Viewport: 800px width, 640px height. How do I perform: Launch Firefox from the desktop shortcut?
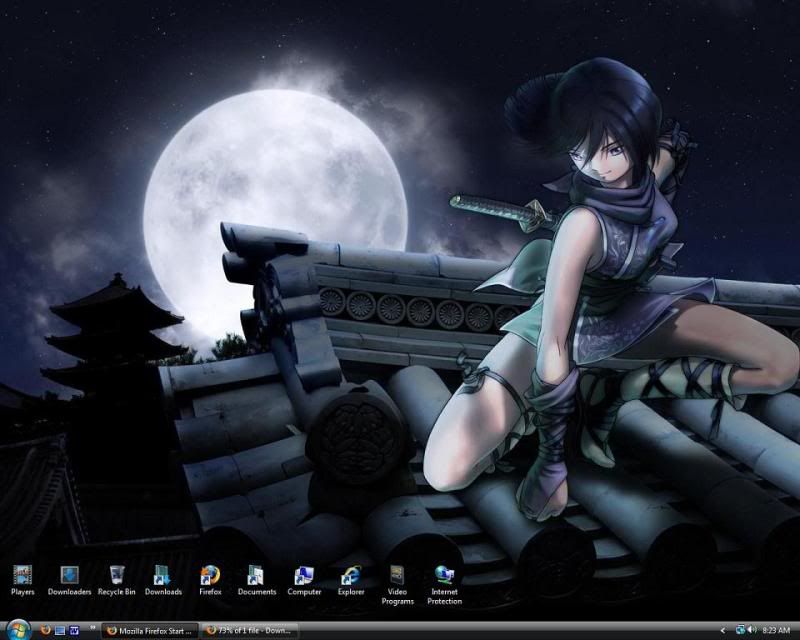tap(210, 577)
